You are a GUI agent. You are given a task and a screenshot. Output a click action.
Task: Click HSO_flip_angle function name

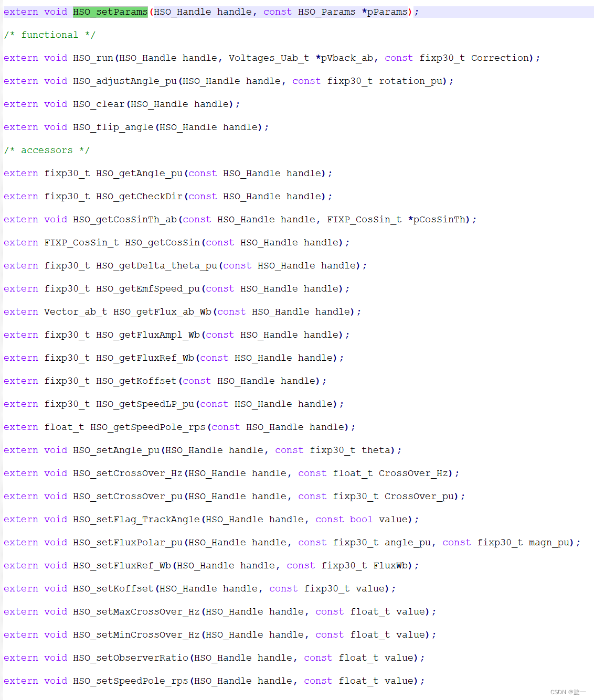point(113,127)
